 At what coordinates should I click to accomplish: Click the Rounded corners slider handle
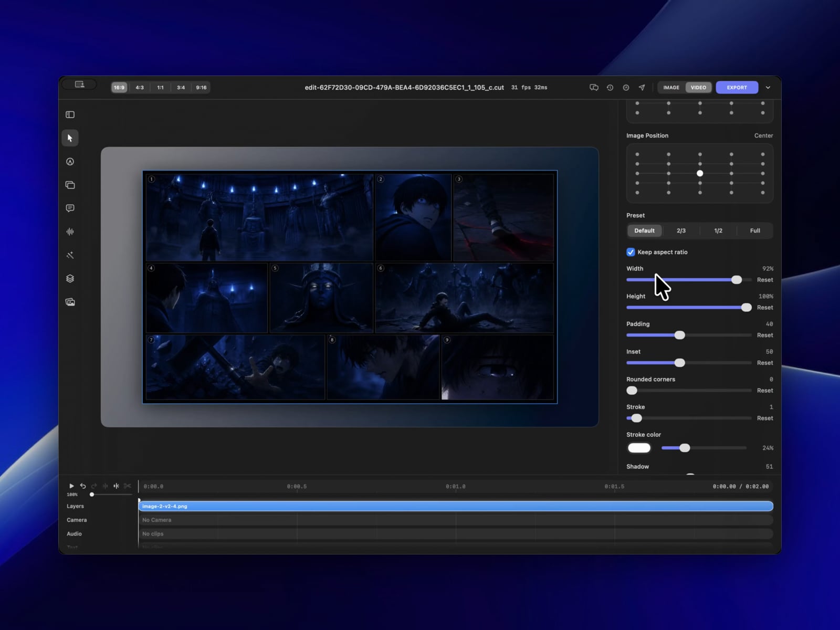click(x=632, y=391)
